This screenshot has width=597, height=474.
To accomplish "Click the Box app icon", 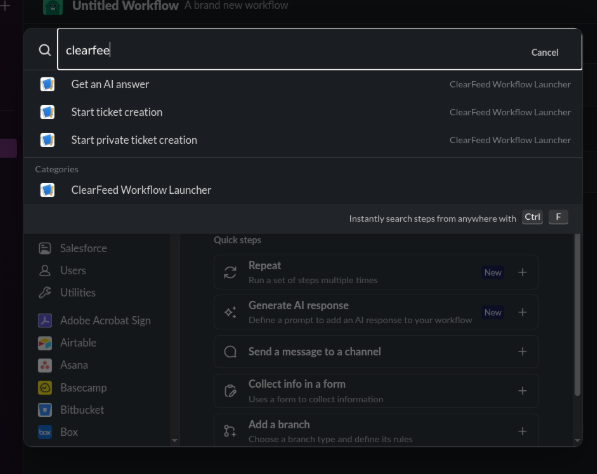I will pos(45,432).
